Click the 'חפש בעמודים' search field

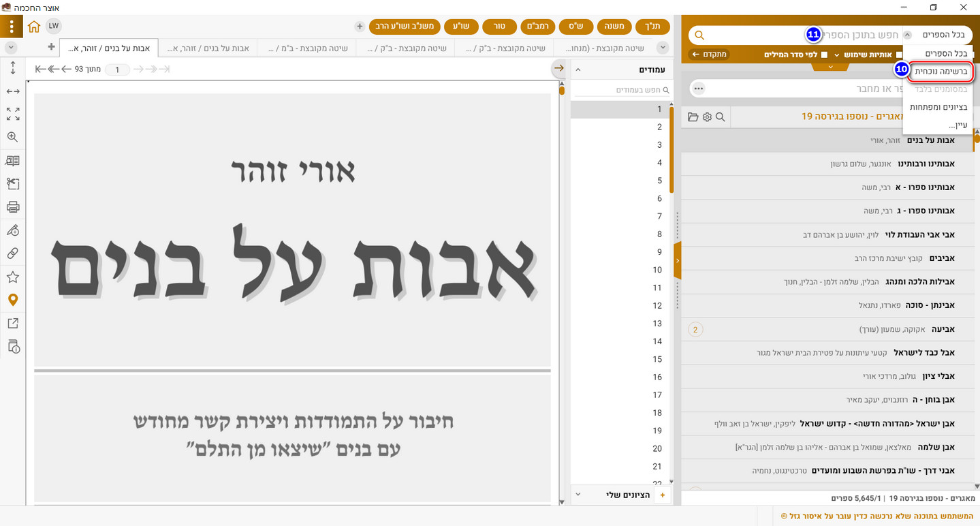[x=621, y=89]
